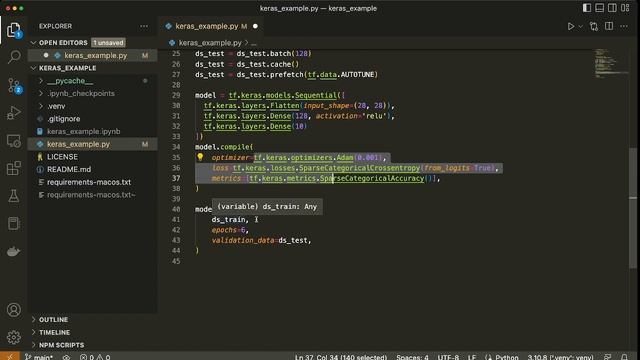The image size is (640, 360).
Task: Select the 3.10.8 venv interpreter indicator
Action: click(560, 357)
